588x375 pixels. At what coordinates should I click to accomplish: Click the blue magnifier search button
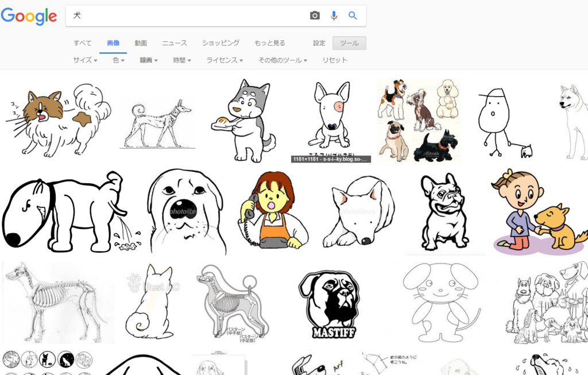coord(353,16)
